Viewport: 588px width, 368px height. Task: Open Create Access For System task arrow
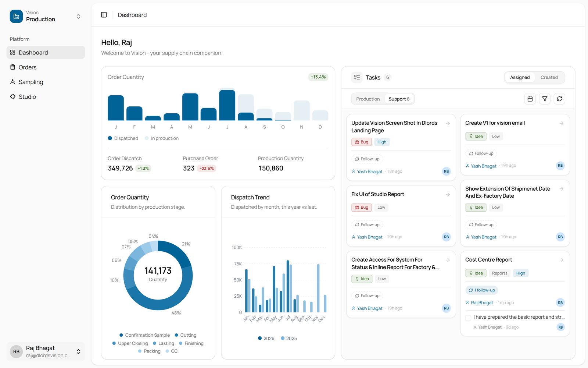[x=448, y=260]
